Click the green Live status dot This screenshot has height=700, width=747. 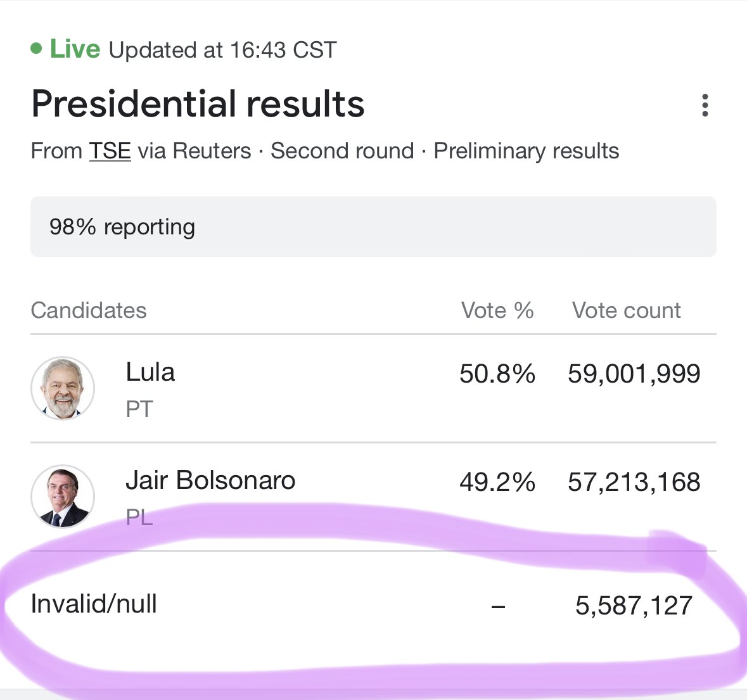[x=36, y=49]
